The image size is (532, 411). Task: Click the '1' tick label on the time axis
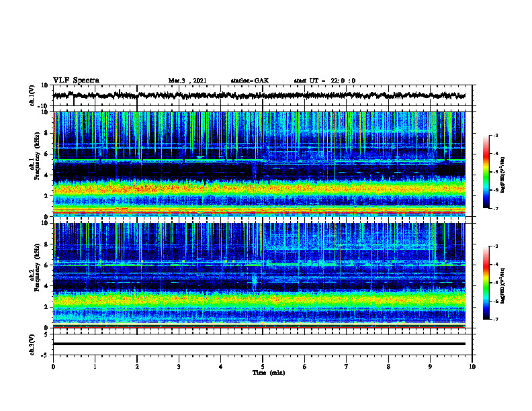pos(95,367)
